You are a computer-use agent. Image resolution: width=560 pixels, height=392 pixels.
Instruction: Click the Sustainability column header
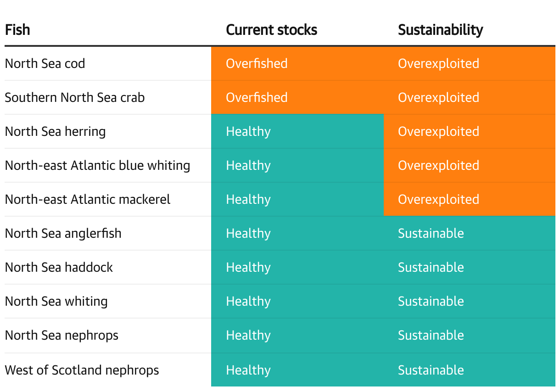tap(440, 30)
